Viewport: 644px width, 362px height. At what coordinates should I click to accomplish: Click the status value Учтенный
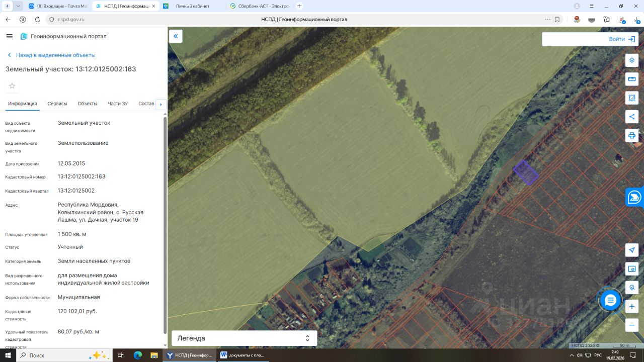(x=70, y=247)
